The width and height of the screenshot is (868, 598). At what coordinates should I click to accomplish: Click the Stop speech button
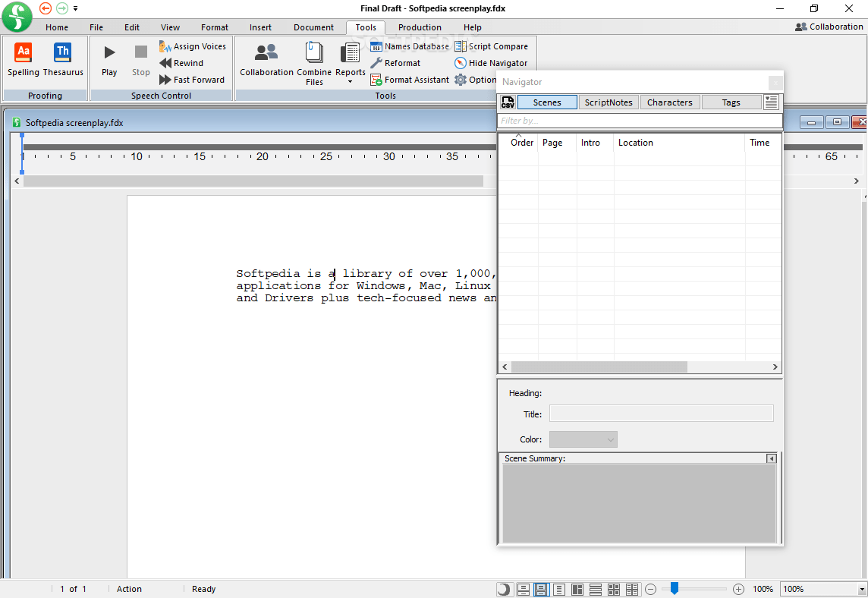tap(140, 61)
